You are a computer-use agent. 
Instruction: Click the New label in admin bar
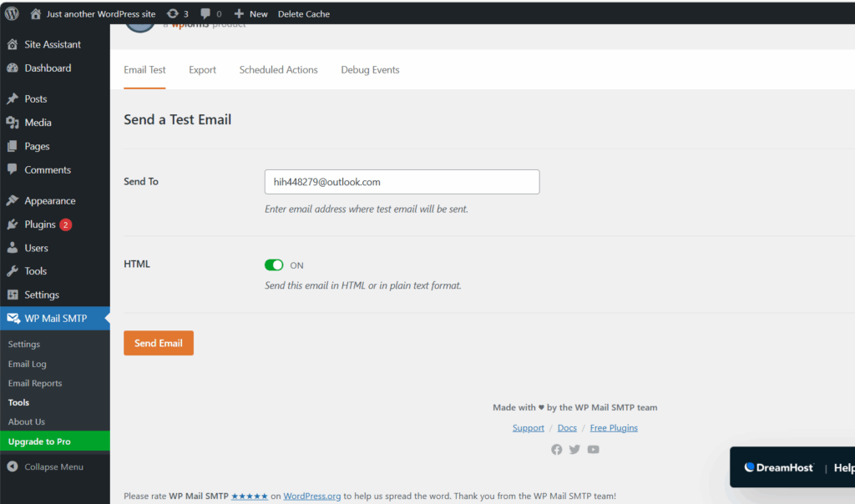(259, 13)
